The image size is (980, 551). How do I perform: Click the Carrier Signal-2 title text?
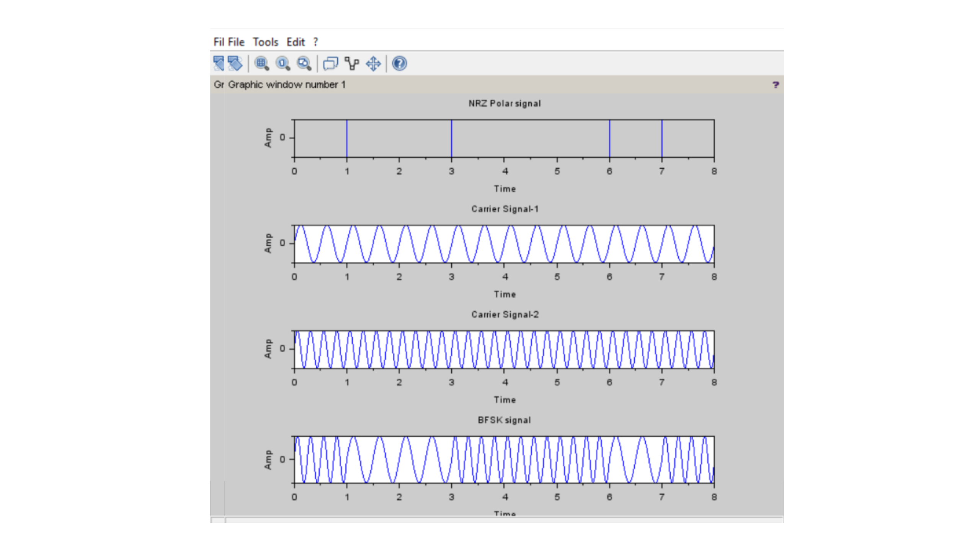(x=505, y=315)
